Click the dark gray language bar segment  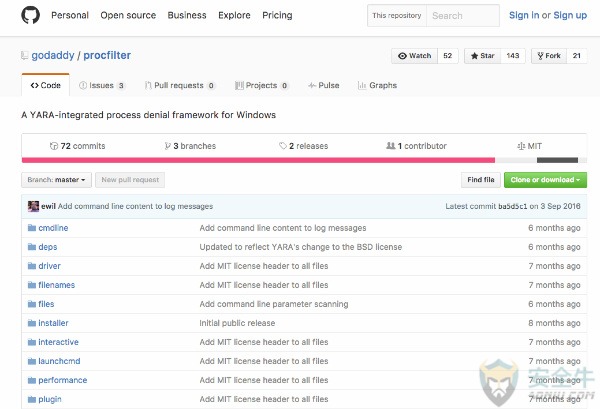[x=557, y=160]
